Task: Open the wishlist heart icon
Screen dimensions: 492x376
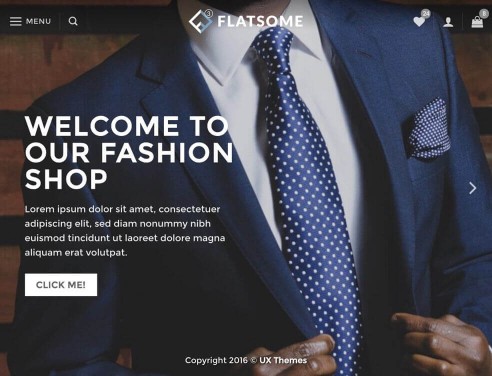Action: (x=419, y=22)
